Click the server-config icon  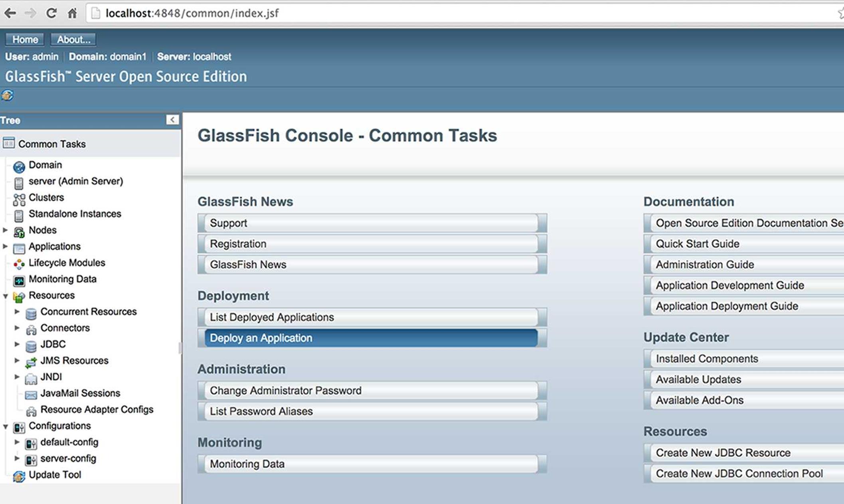click(x=31, y=460)
